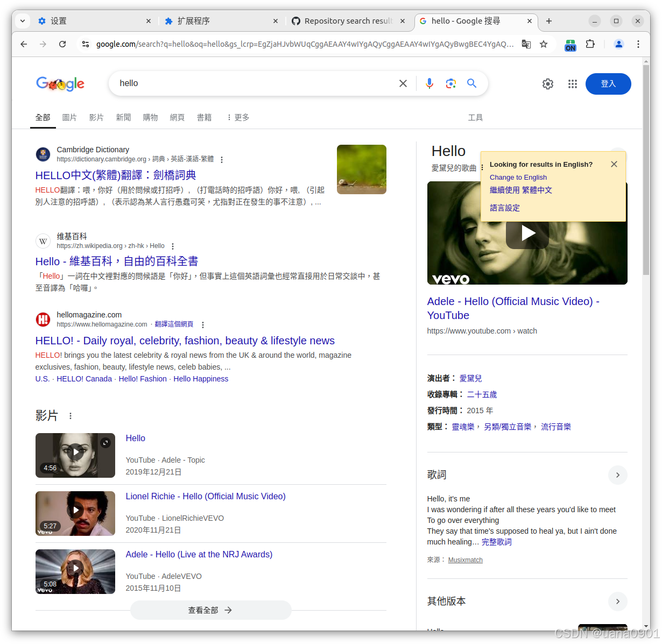Click 查看全部 videos button
The height and width of the screenshot is (644, 662).
click(210, 610)
